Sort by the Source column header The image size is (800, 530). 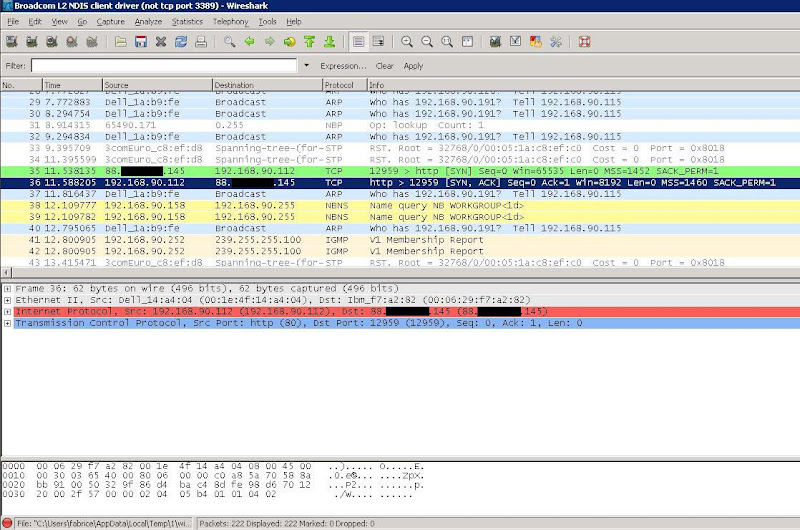[x=157, y=85]
